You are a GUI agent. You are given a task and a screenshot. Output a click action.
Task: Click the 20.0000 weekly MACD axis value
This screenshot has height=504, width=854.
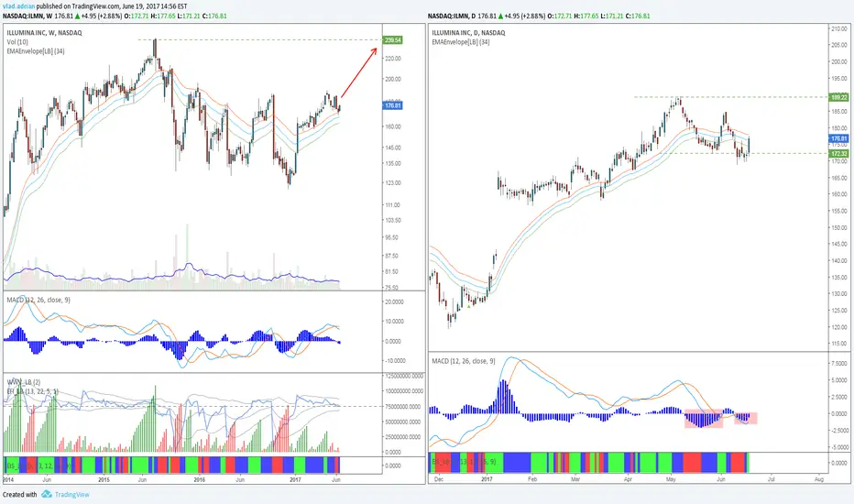click(x=394, y=301)
